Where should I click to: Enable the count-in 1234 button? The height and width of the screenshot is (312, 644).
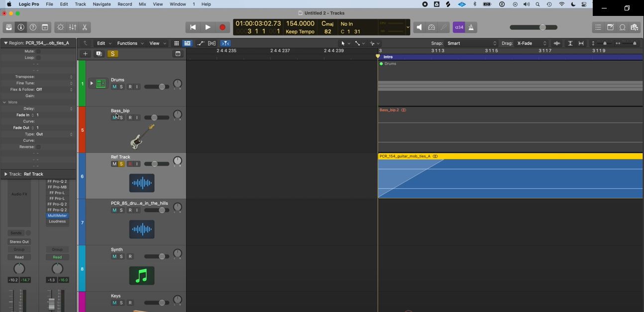coord(458,27)
